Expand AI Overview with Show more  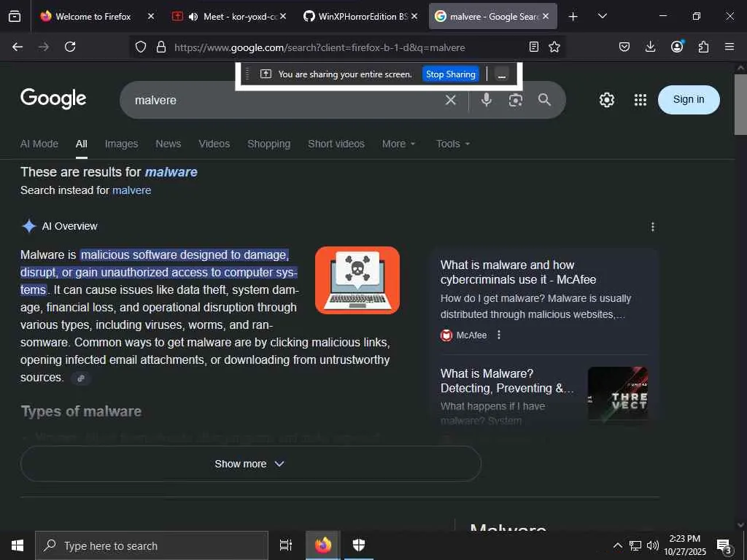251,464
